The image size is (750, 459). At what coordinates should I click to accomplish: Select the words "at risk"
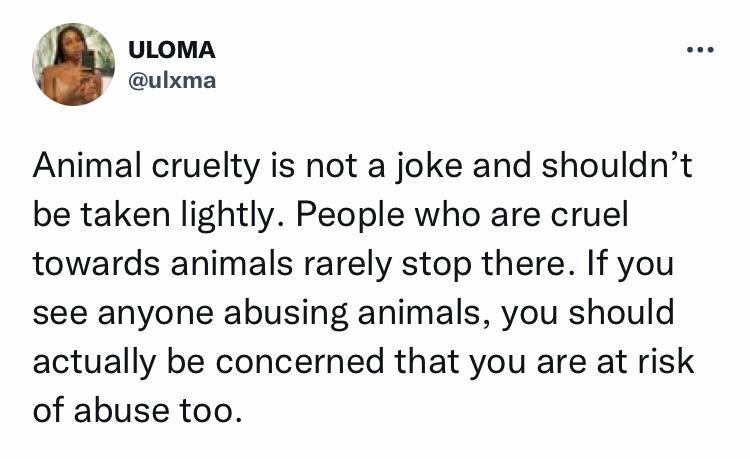(x=653, y=361)
